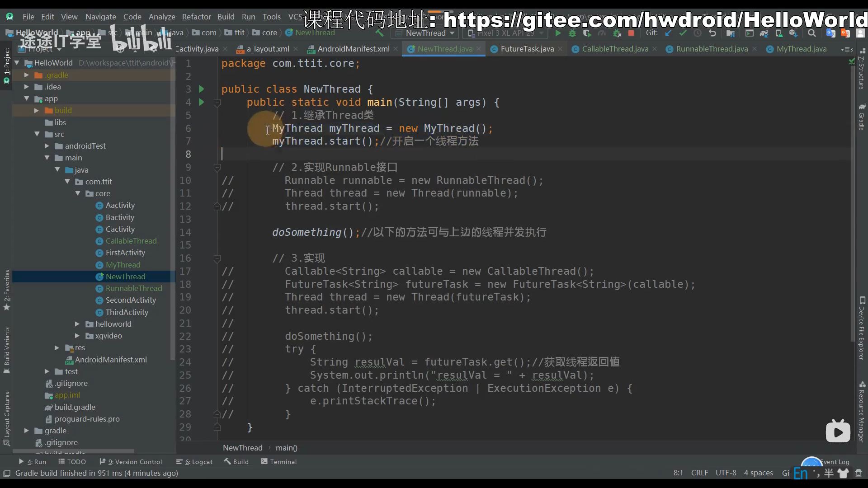This screenshot has height=488, width=868.
Task: Change CRLF line separator in status bar
Action: pos(699,473)
